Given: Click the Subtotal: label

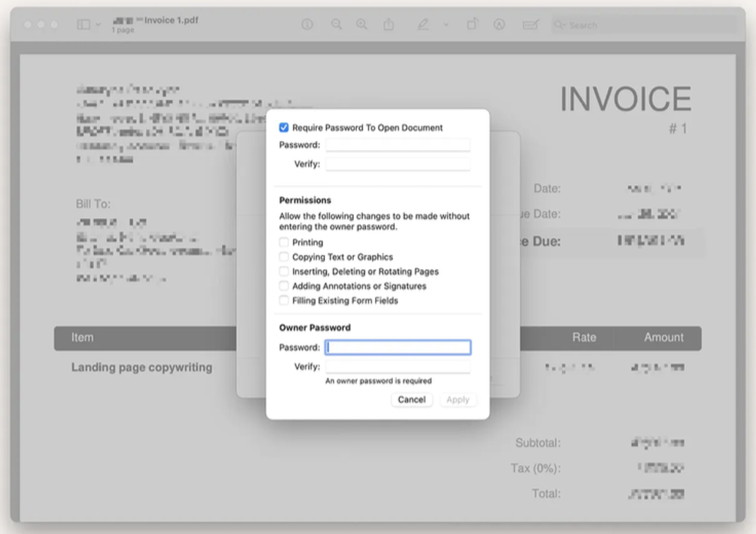Looking at the screenshot, I should point(538,443).
